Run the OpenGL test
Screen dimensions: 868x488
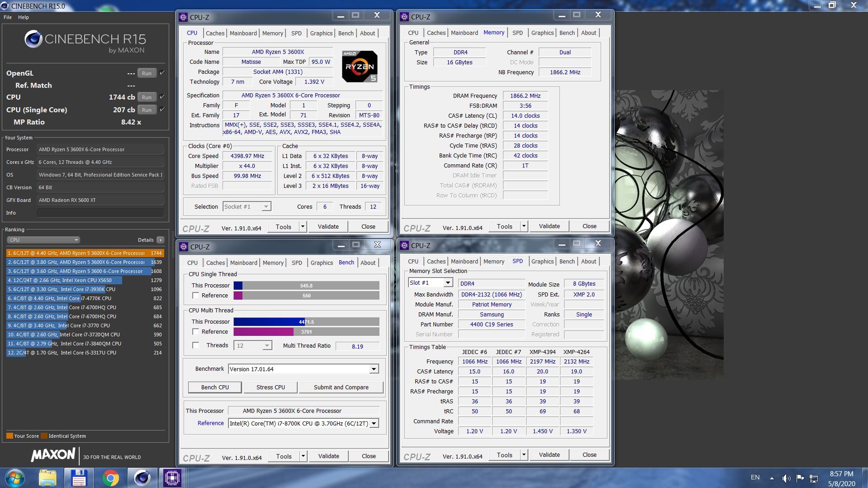click(x=147, y=73)
